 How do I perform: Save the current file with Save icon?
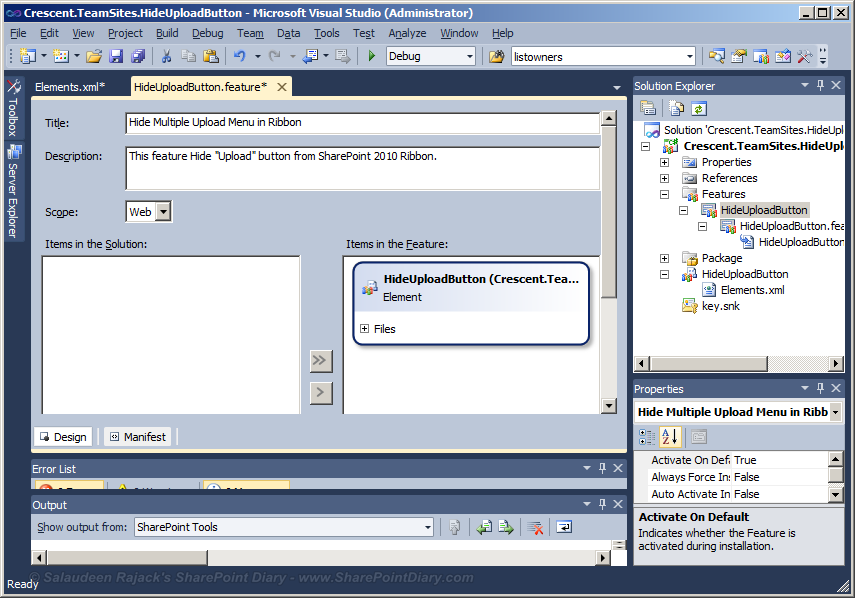pos(116,56)
